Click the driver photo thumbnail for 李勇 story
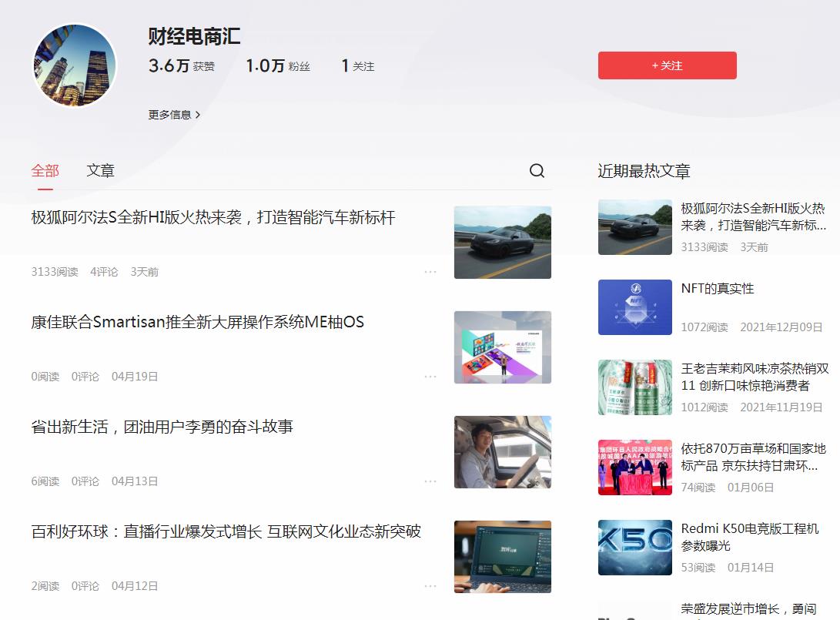Viewport: 840px width, 620px height. click(x=503, y=452)
